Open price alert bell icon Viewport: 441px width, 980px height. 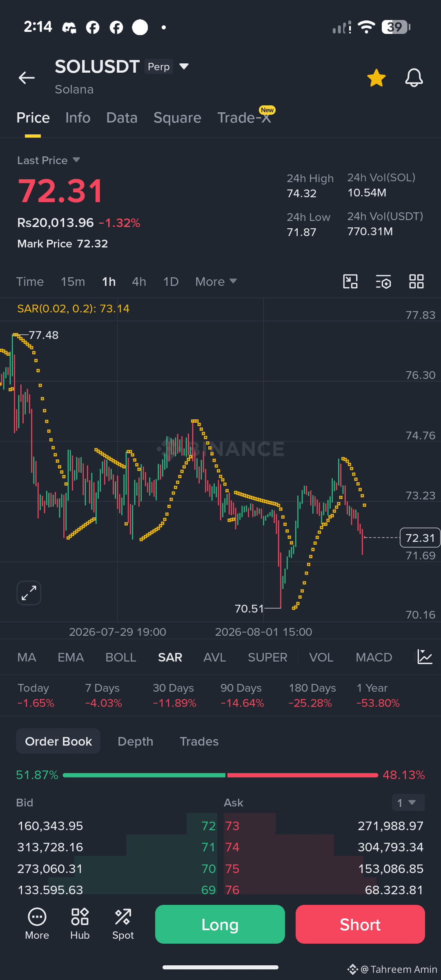pyautogui.click(x=414, y=78)
